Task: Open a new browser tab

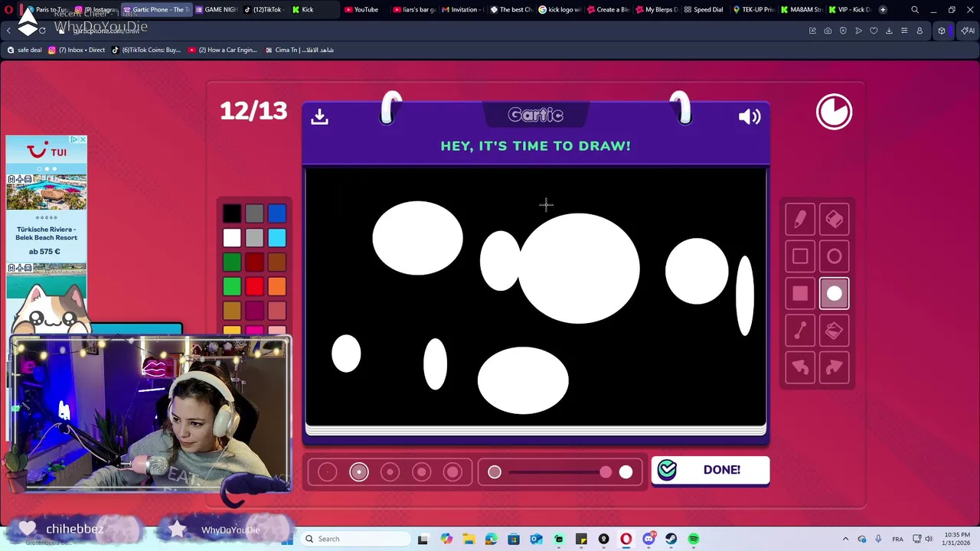Action: (883, 9)
